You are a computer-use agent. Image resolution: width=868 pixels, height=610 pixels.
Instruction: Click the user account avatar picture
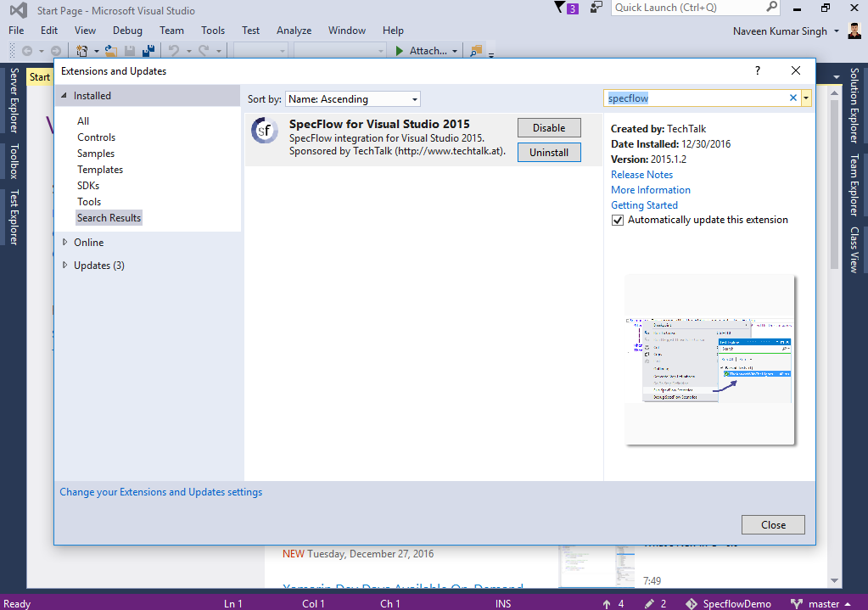click(x=854, y=31)
